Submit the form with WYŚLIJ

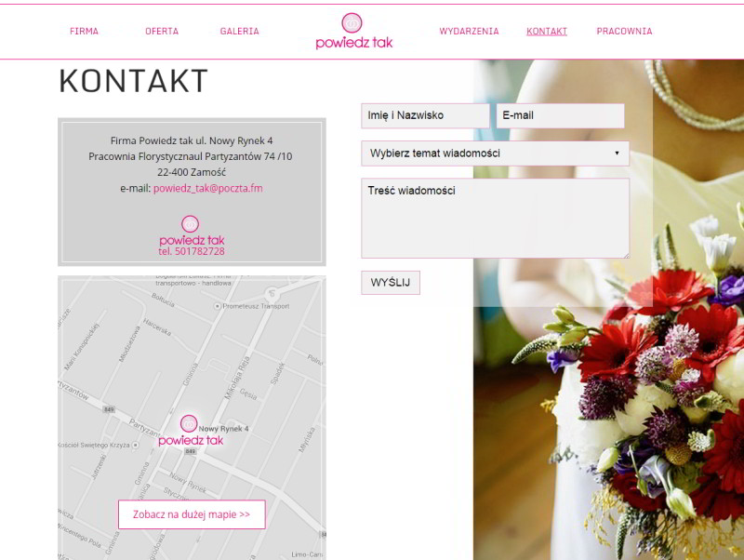pos(391,283)
